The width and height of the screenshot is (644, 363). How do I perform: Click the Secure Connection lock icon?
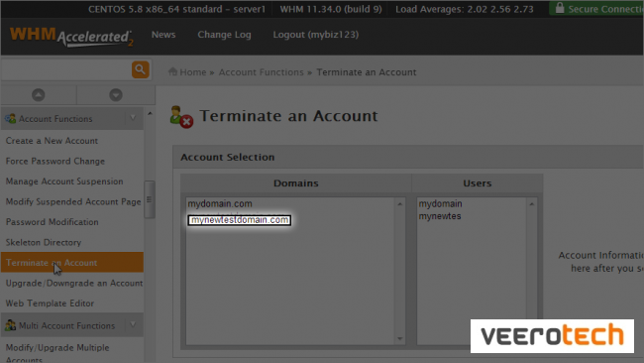click(560, 8)
